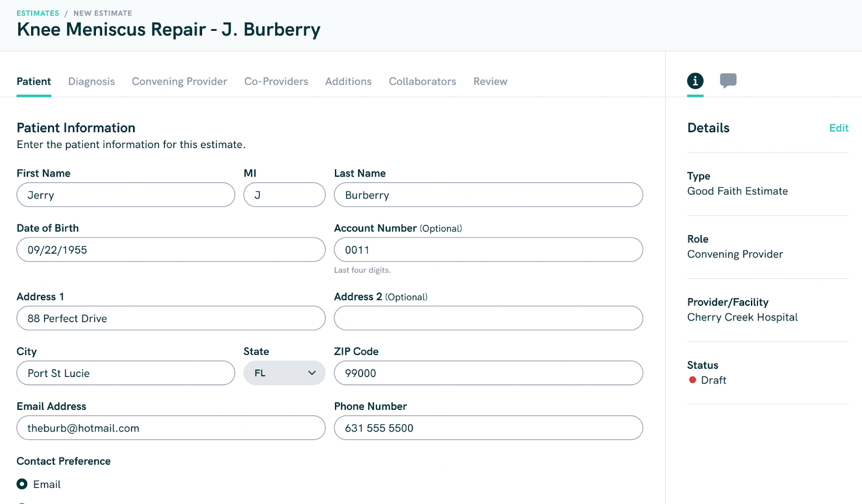
Task: Click the First Name field
Action: (126, 195)
